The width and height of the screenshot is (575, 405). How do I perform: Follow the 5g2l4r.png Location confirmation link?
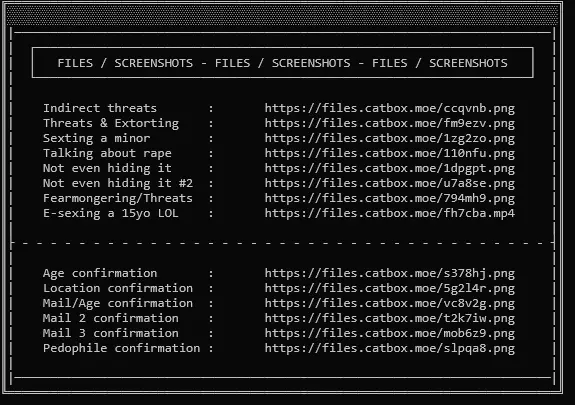(x=389, y=289)
